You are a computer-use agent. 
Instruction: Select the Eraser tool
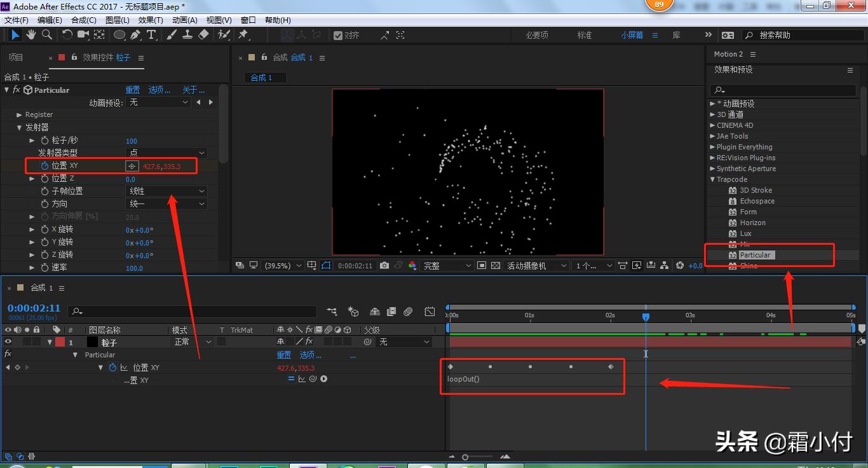[203, 35]
